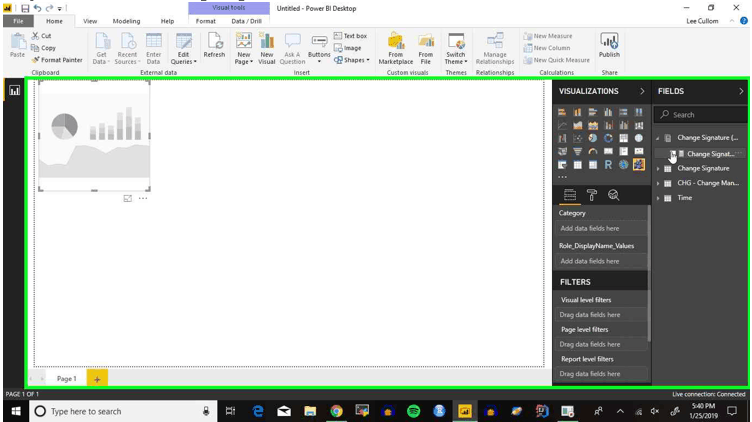Select the Slicer visualization
Viewport: 752px width, 422px height.
tap(562, 165)
